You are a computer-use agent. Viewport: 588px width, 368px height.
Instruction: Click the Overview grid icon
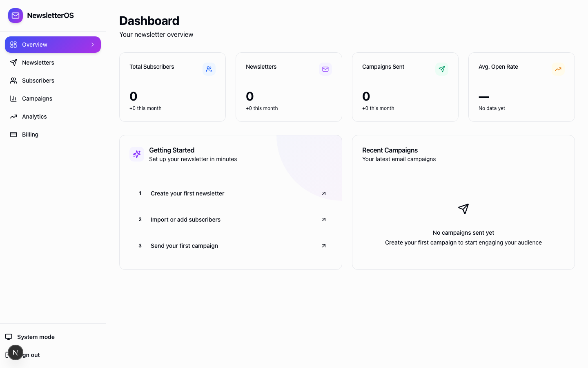pyautogui.click(x=13, y=45)
